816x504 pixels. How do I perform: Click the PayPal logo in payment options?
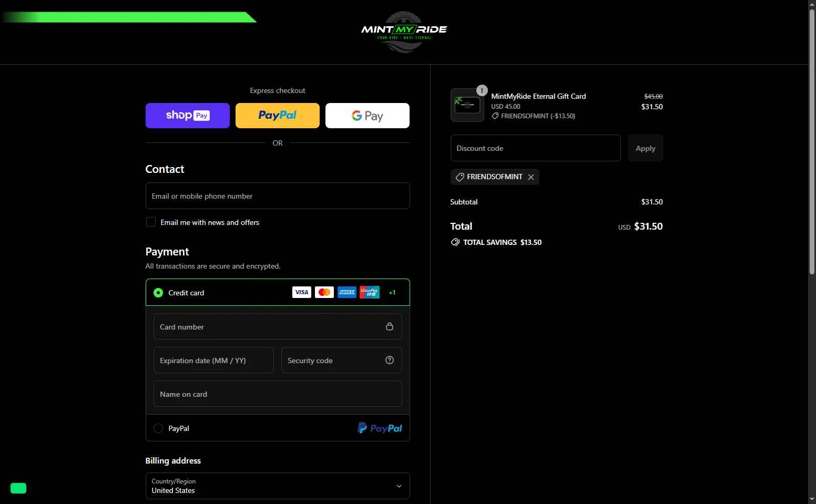click(x=380, y=428)
